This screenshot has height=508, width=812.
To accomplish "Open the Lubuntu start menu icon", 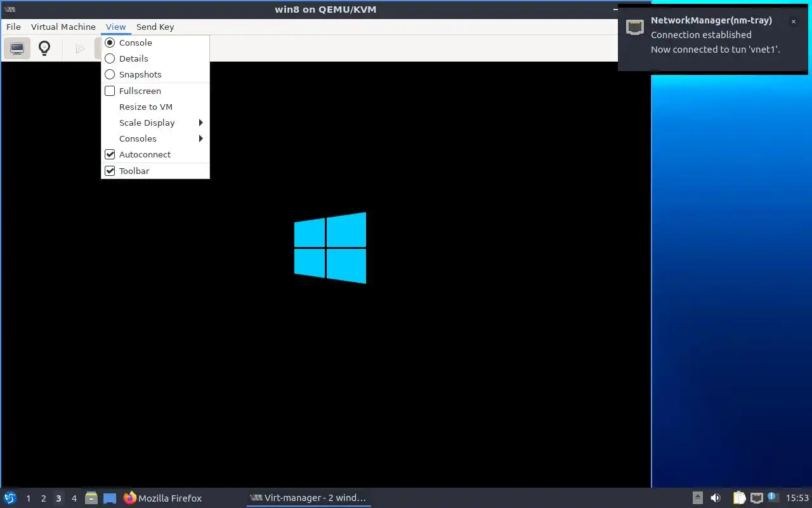I will tap(10, 498).
